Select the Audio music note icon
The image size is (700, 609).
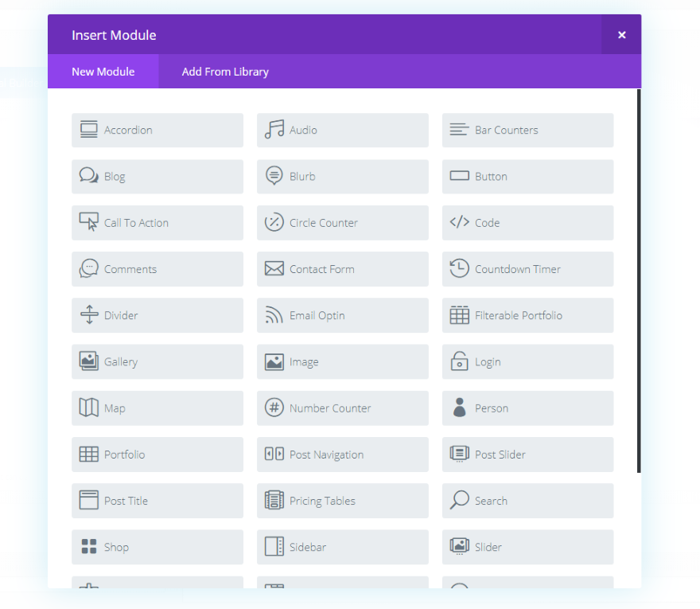(x=274, y=130)
